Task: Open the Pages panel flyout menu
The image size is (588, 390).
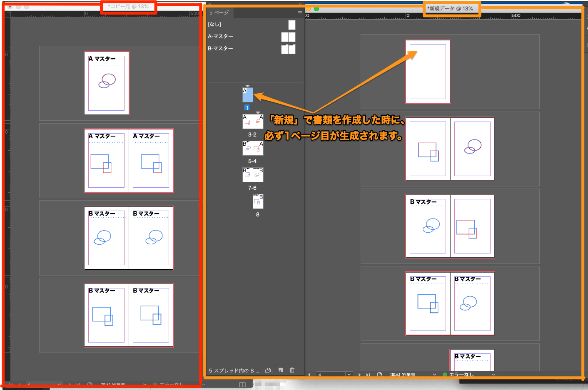Action: [x=299, y=12]
